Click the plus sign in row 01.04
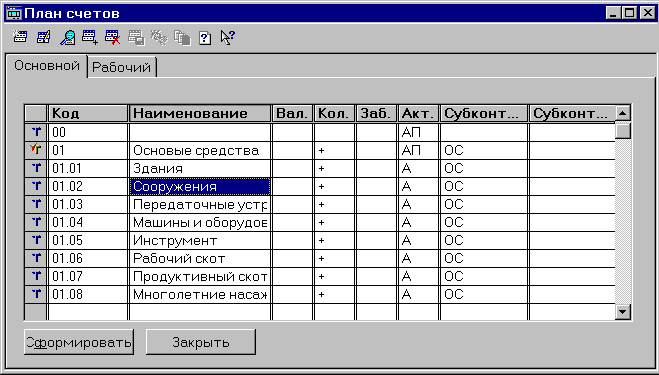659x375 pixels. (x=322, y=222)
